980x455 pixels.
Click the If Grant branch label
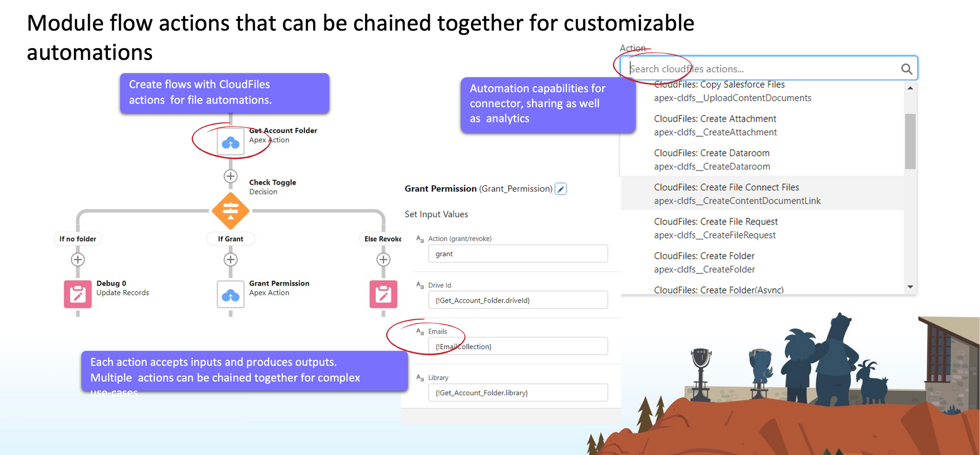(230, 239)
